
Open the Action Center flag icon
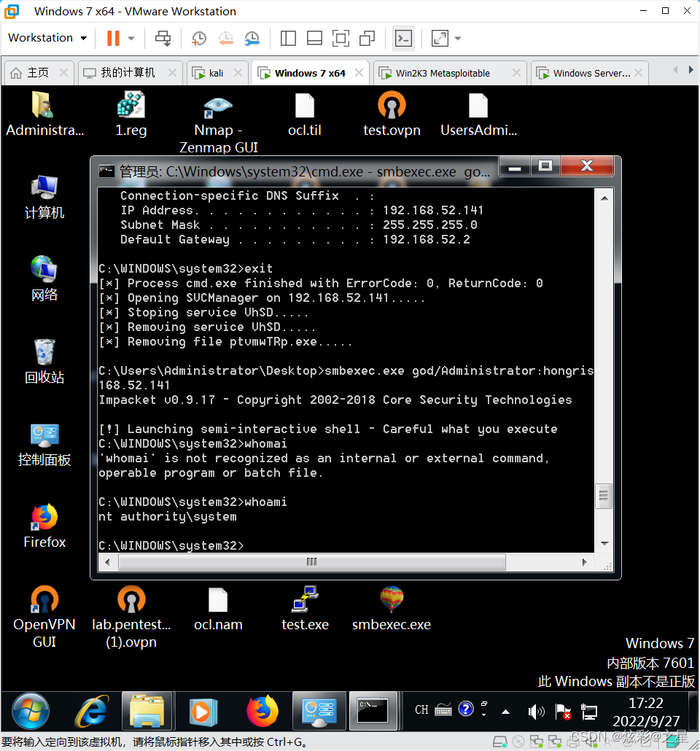click(563, 712)
